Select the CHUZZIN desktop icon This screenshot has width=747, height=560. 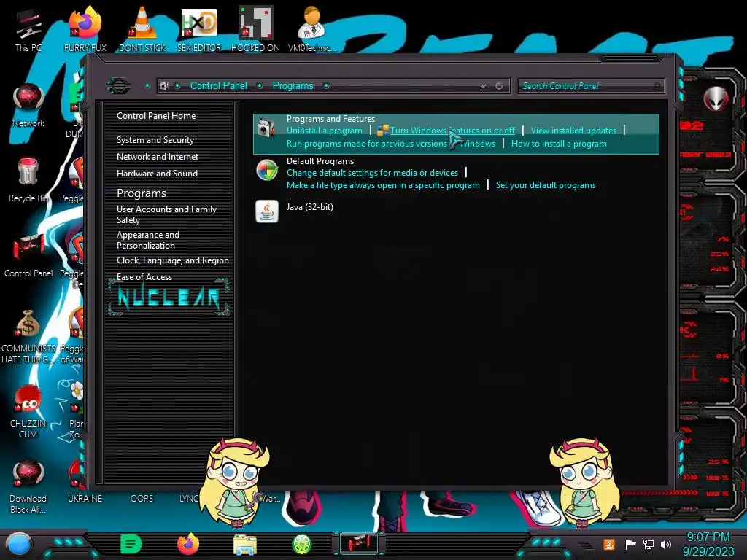click(x=28, y=411)
